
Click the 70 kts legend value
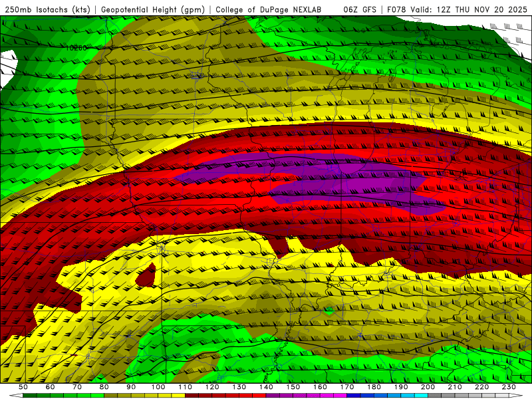(77, 387)
